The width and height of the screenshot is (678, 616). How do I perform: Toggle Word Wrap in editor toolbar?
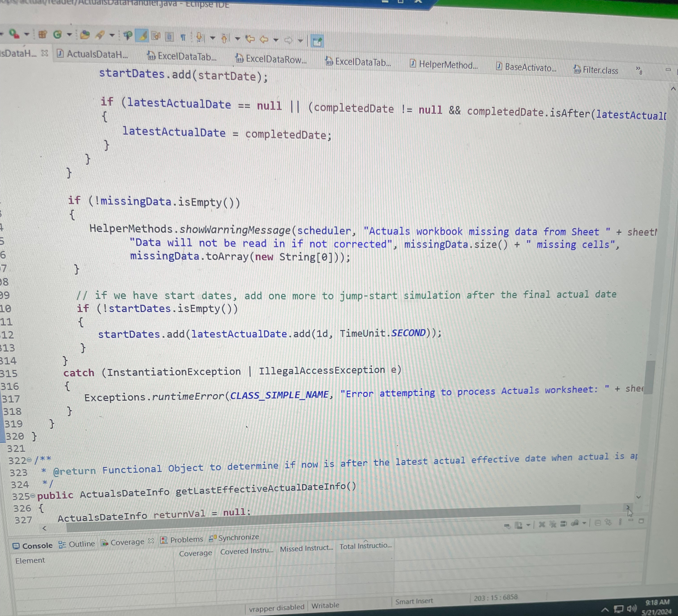pos(156,36)
